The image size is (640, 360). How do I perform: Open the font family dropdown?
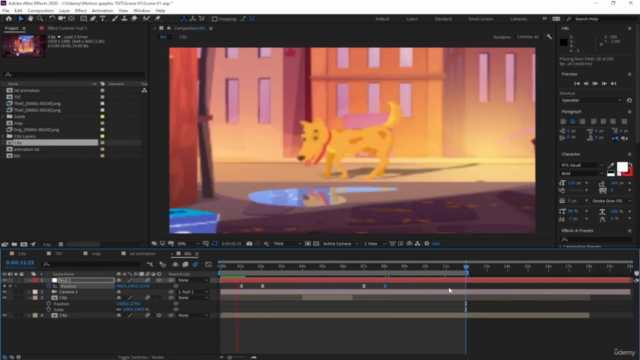tap(582, 165)
